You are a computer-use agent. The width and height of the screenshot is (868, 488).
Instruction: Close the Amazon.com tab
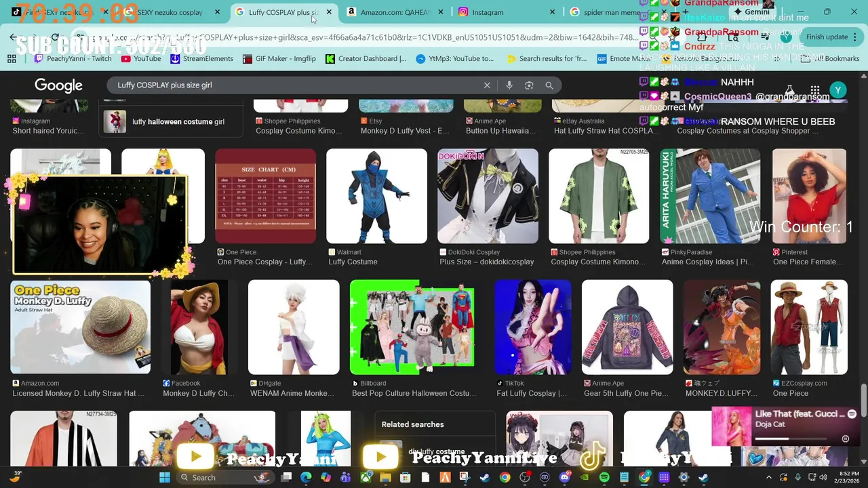pos(441,12)
